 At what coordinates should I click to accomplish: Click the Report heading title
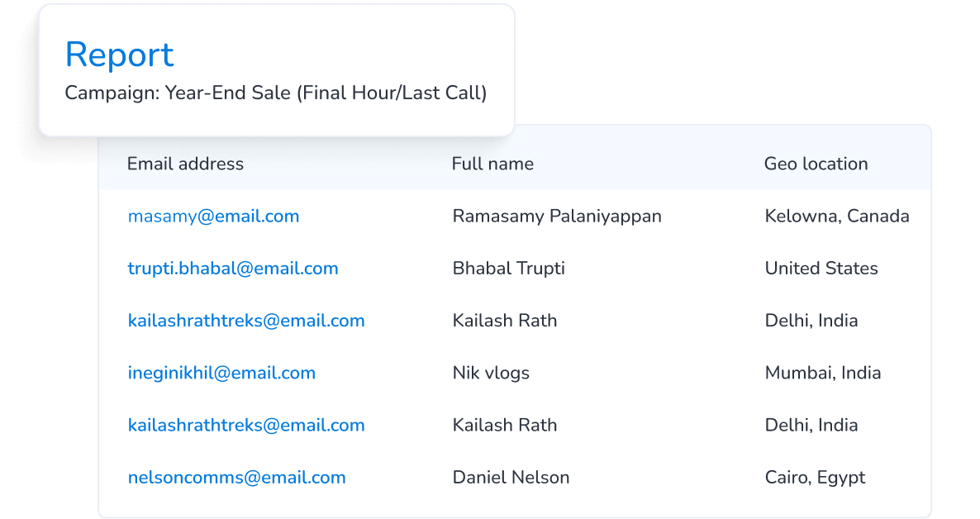tap(119, 55)
